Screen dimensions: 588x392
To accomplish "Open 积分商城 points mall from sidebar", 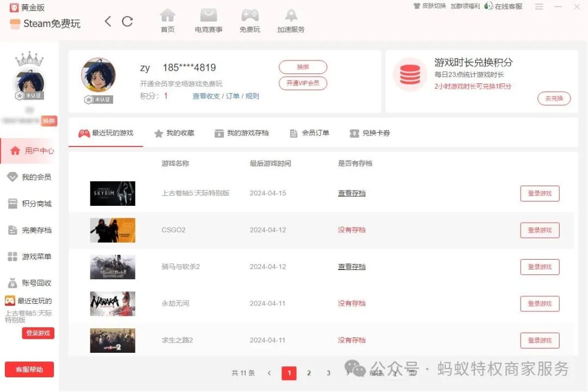I will [x=34, y=203].
